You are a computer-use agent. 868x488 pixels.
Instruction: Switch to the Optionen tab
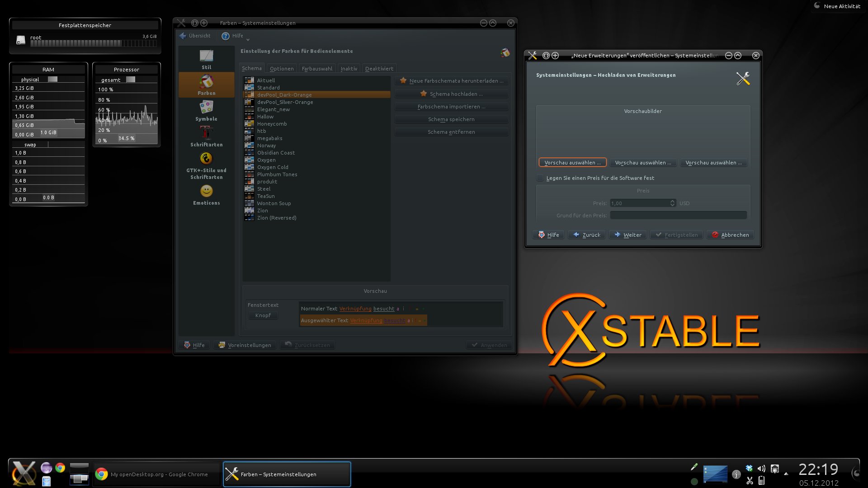pyautogui.click(x=282, y=69)
